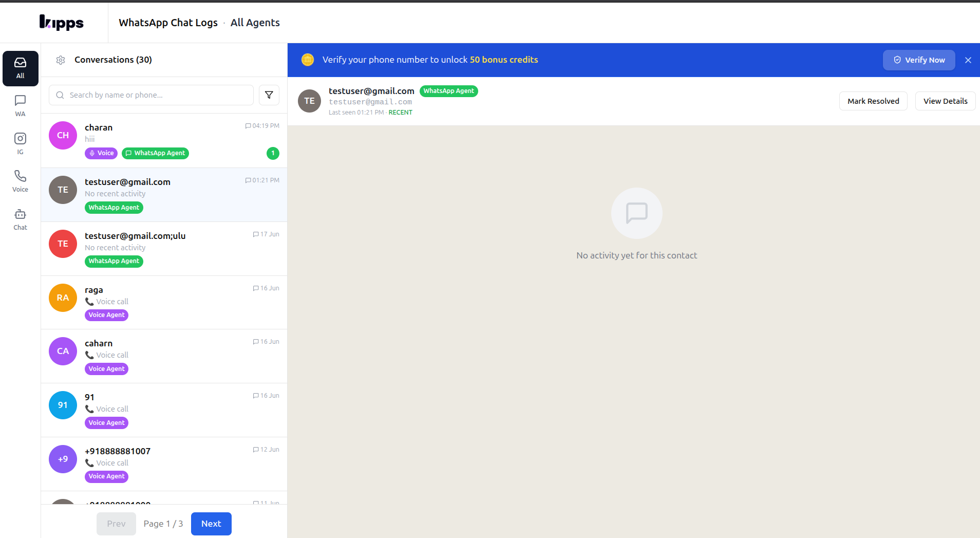The image size is (980, 538).
Task: Click phone icon beside raga's Voice call
Action: tap(89, 302)
